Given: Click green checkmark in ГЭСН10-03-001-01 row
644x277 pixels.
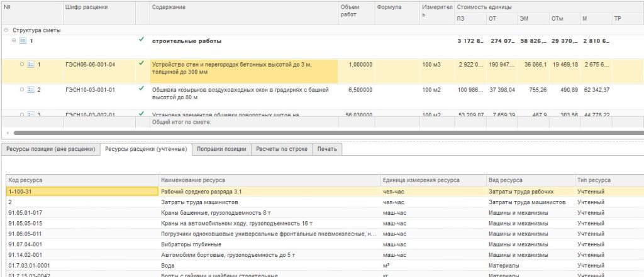Looking at the screenshot, I should pos(142,89).
